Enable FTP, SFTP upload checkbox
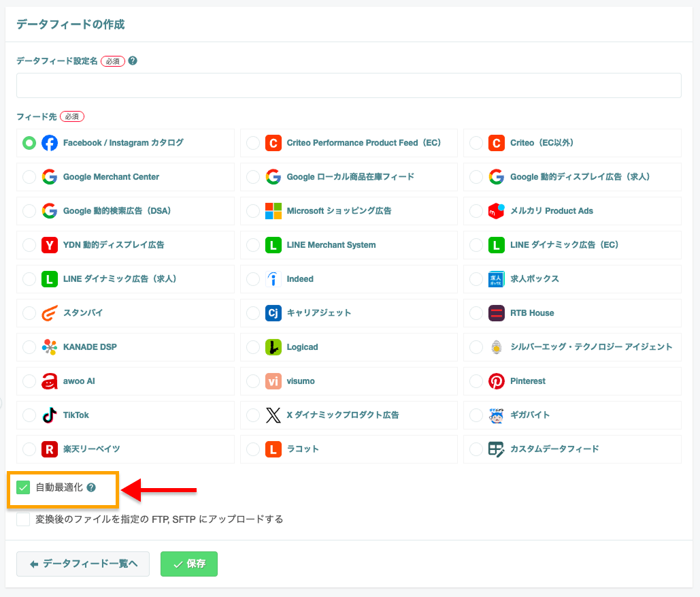The width and height of the screenshot is (700, 597). click(23, 519)
